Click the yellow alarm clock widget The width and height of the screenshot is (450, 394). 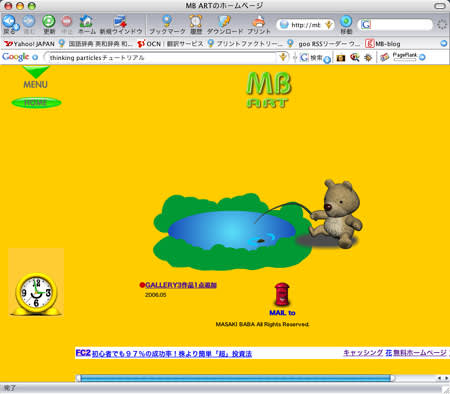tap(36, 293)
